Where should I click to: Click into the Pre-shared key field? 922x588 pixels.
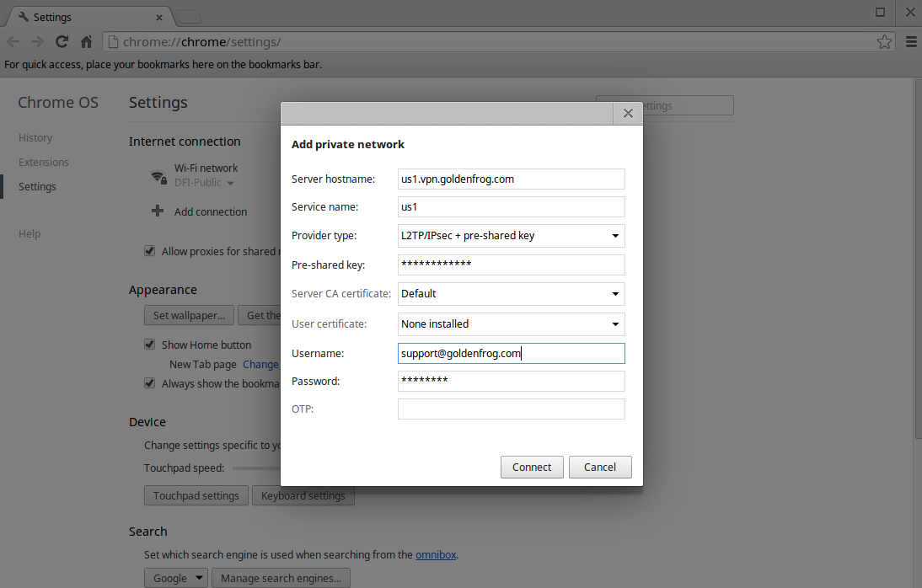tap(511, 265)
